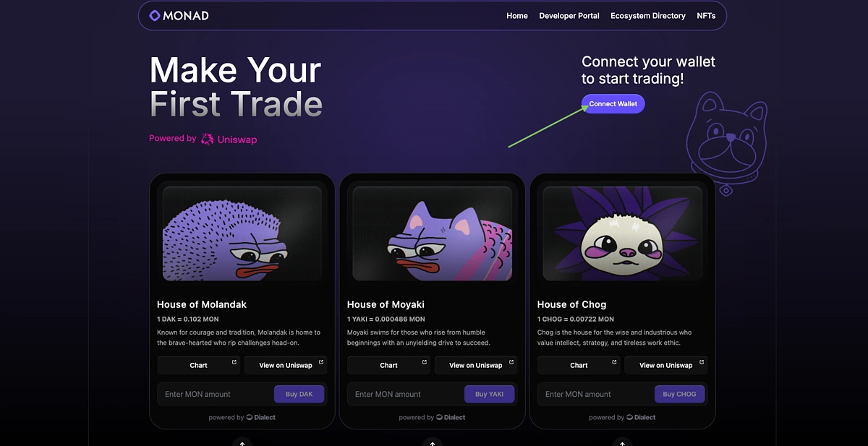Click the dog mascot outline illustration
This screenshot has width=868, height=446.
tap(726, 142)
